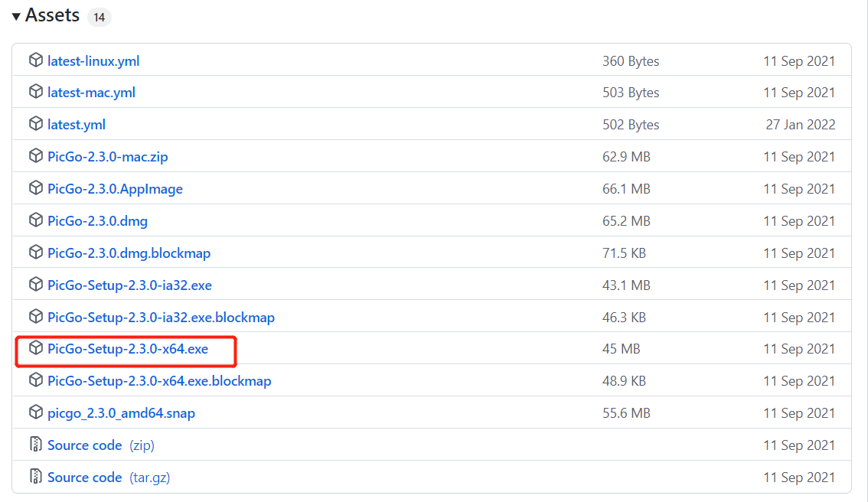This screenshot has height=502, width=868.
Task: Download the PicGo-2.3.0.AppImage file
Action: click(115, 189)
